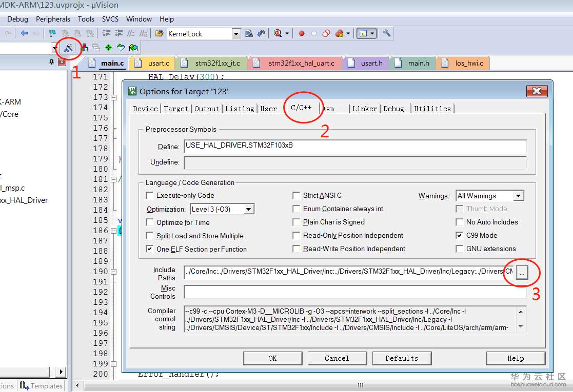The height and width of the screenshot is (392, 573).
Task: Click the Navigate Forwards arrow icon
Action: click(x=36, y=34)
